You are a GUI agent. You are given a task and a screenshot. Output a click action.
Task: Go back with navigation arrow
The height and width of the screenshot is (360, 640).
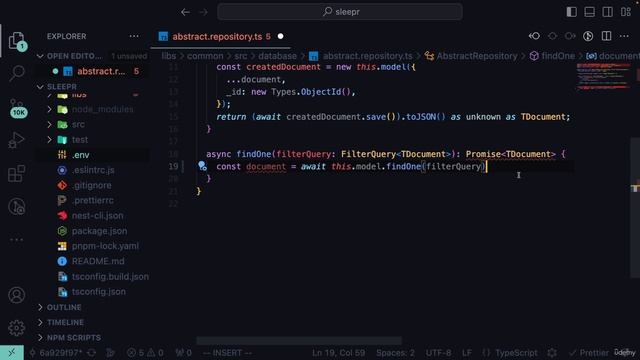coord(185,12)
